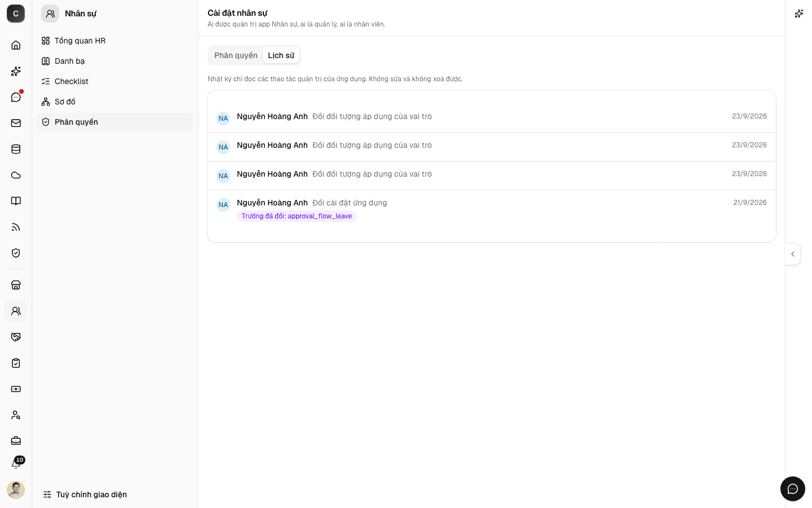Open the RSS feed icon
Screen dimensions: 812x508
tap(16, 227)
